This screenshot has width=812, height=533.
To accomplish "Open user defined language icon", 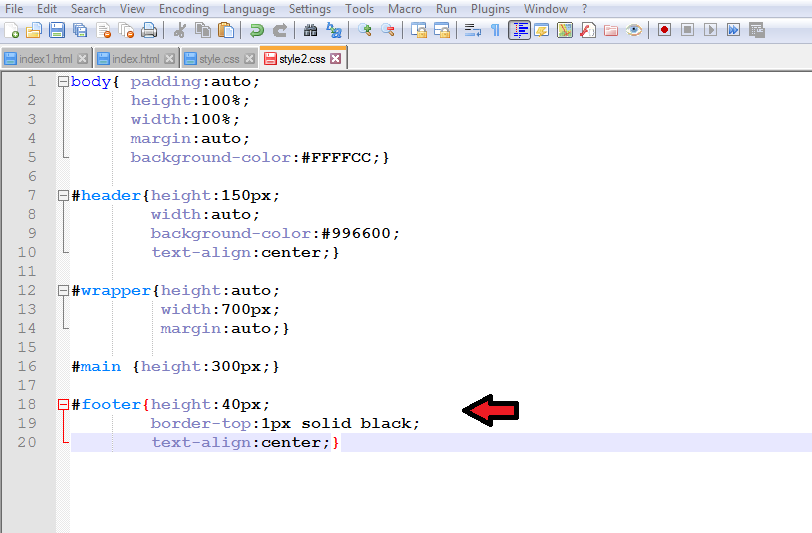I will [542, 31].
